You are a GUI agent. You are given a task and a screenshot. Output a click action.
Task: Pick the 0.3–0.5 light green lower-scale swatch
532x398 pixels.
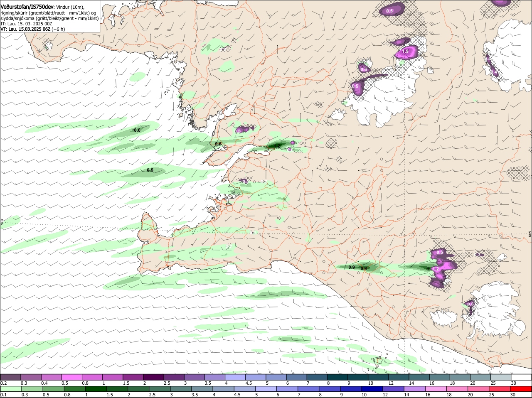pyautogui.click(x=32, y=388)
